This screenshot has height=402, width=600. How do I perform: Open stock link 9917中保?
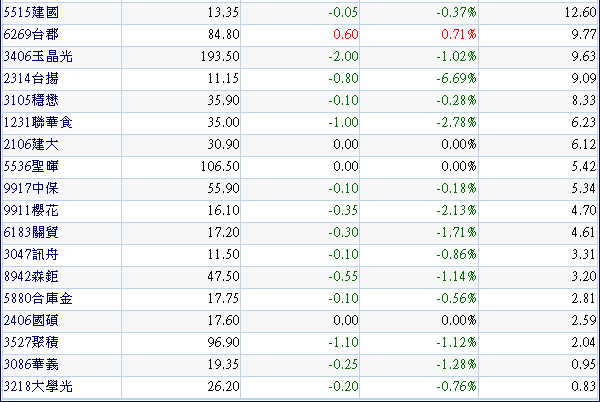pyautogui.click(x=31, y=189)
